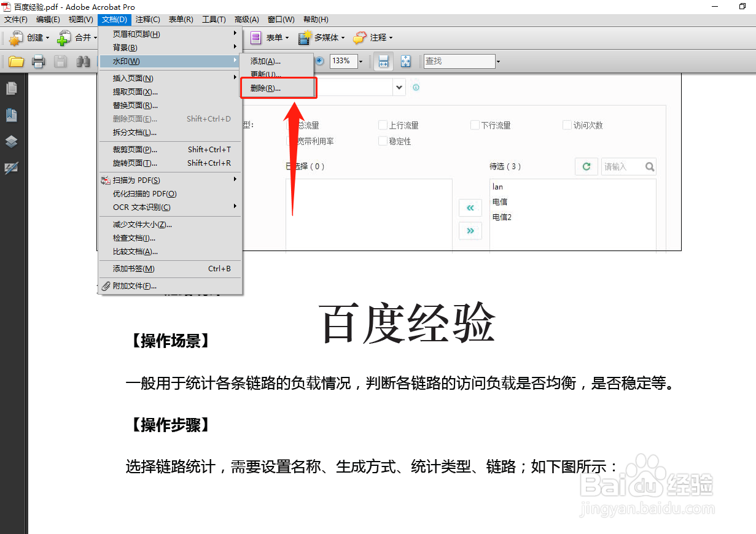The height and width of the screenshot is (534, 756).
Task: Open the 编辑(E) menu
Action: coord(48,20)
